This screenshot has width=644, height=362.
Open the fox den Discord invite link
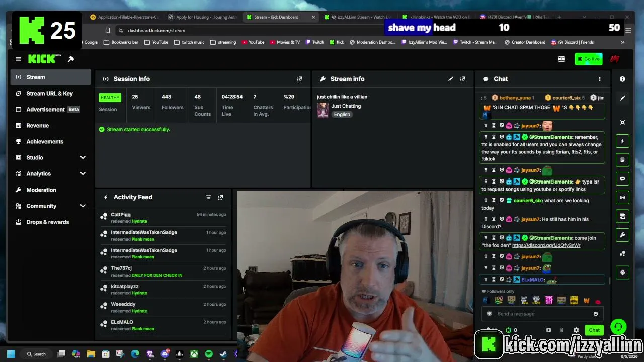546,245
